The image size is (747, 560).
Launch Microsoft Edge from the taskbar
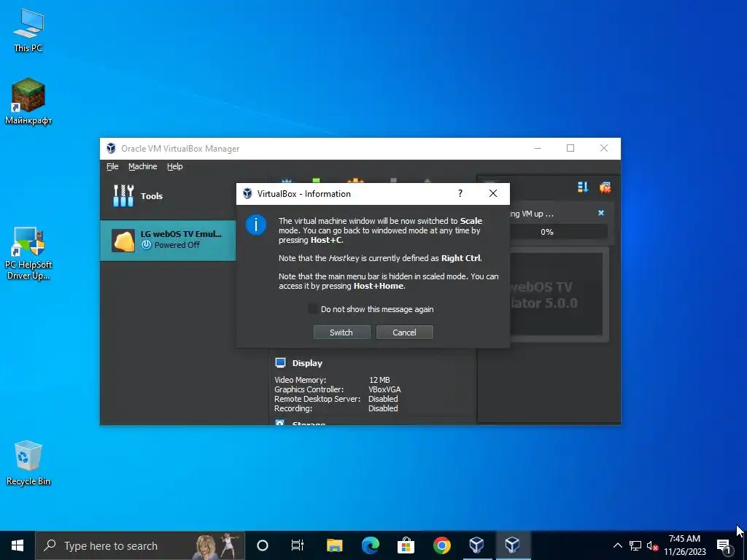pos(370,545)
